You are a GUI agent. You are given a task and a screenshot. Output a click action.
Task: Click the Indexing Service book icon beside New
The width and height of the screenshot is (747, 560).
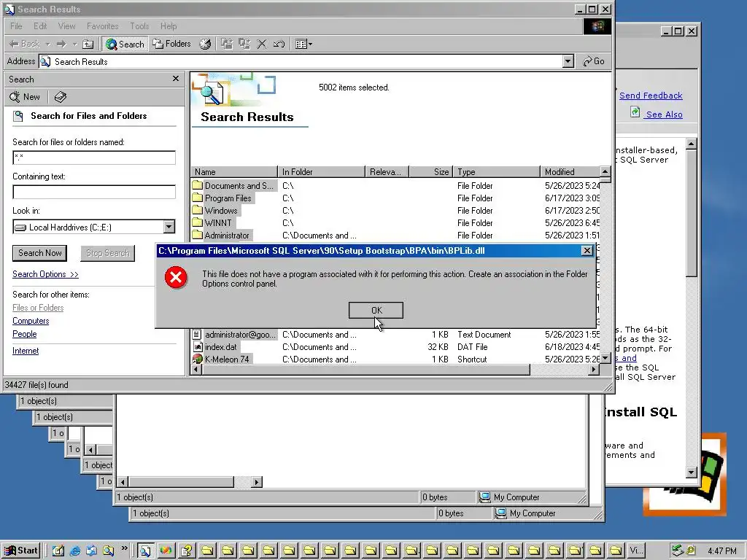click(61, 97)
